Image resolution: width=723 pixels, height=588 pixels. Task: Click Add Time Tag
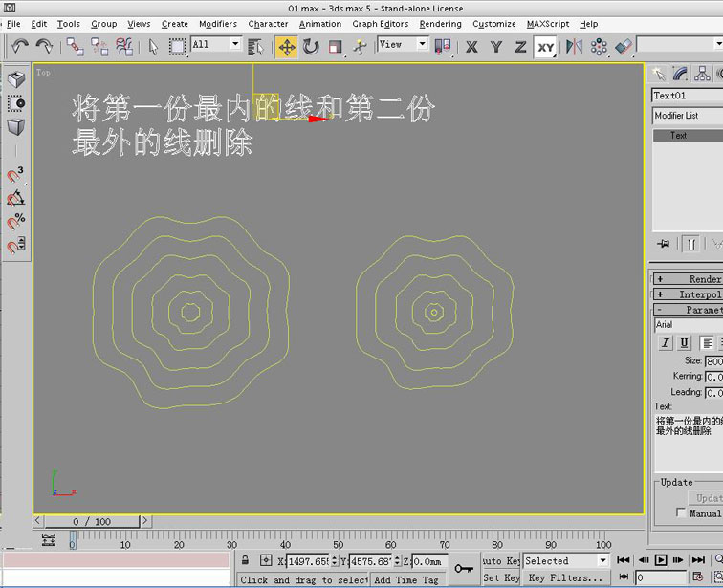point(405,579)
